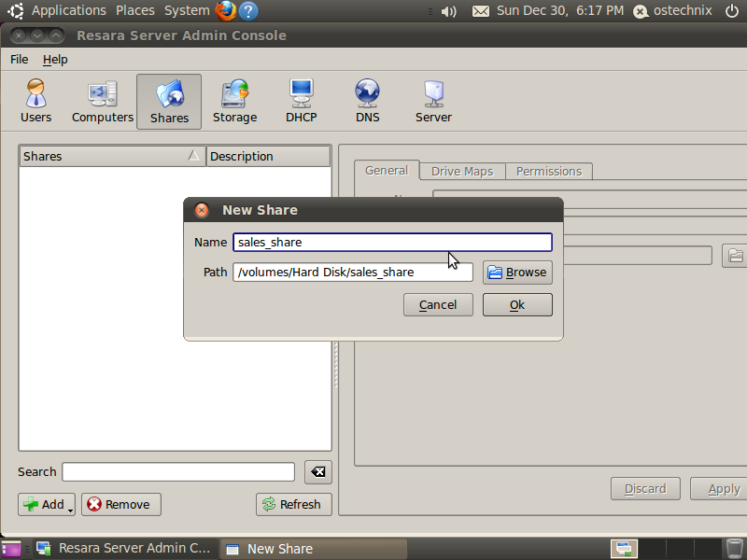This screenshot has width=747, height=560.
Task: Click the volume speaker icon
Action: pos(448,11)
